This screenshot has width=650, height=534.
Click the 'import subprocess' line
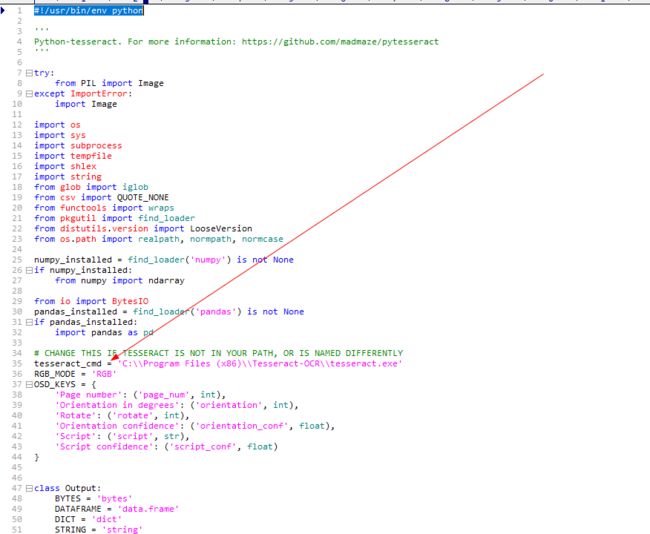[x=78, y=146]
